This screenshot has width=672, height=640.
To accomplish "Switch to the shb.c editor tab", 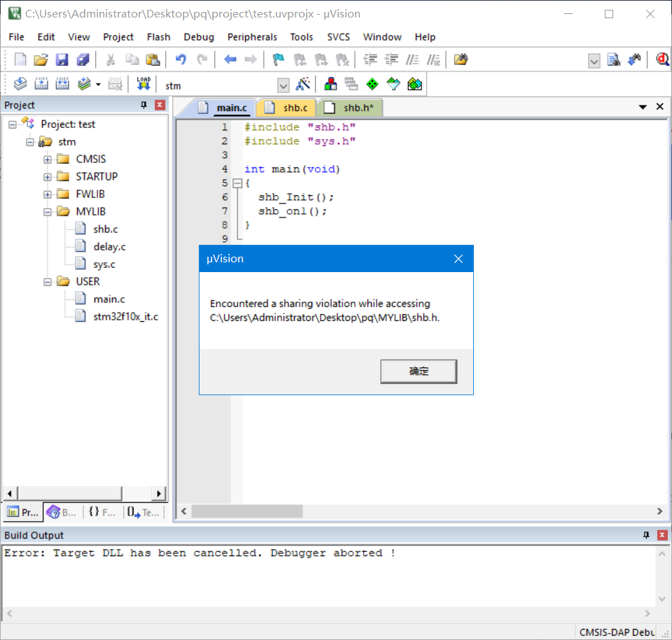I will 286,108.
